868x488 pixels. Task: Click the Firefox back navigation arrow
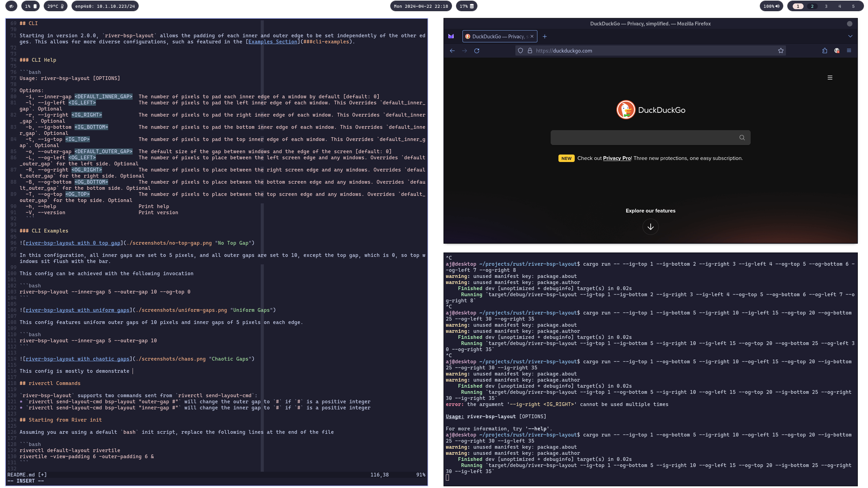pos(453,50)
